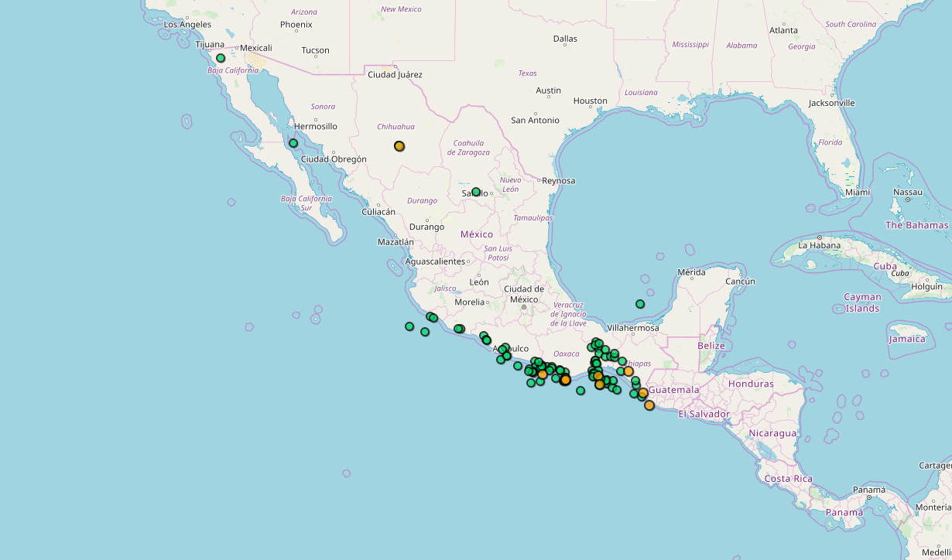Select the lone green marker in the Gulf of Mexico
The height and width of the screenshot is (560, 952).
(640, 304)
